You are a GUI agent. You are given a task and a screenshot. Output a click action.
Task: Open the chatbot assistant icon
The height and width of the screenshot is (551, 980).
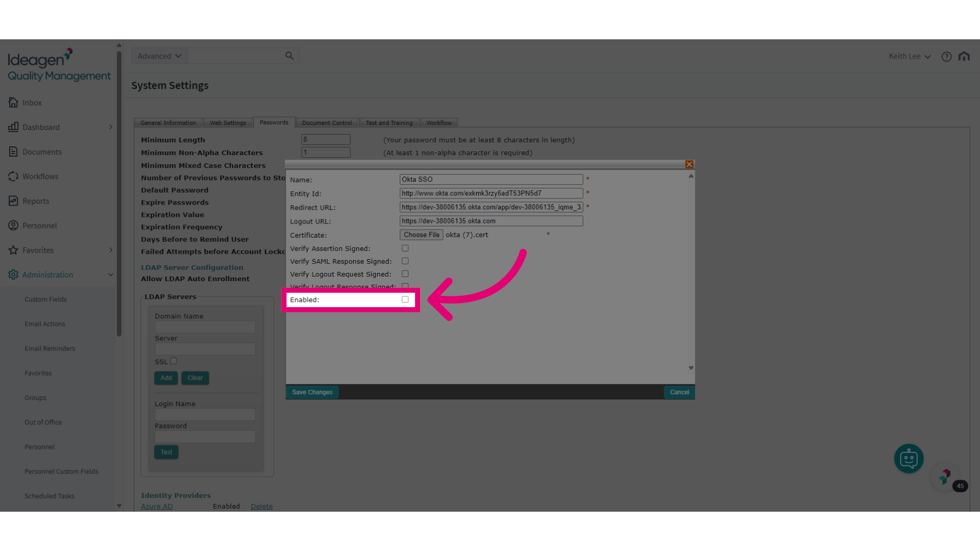coord(909,459)
